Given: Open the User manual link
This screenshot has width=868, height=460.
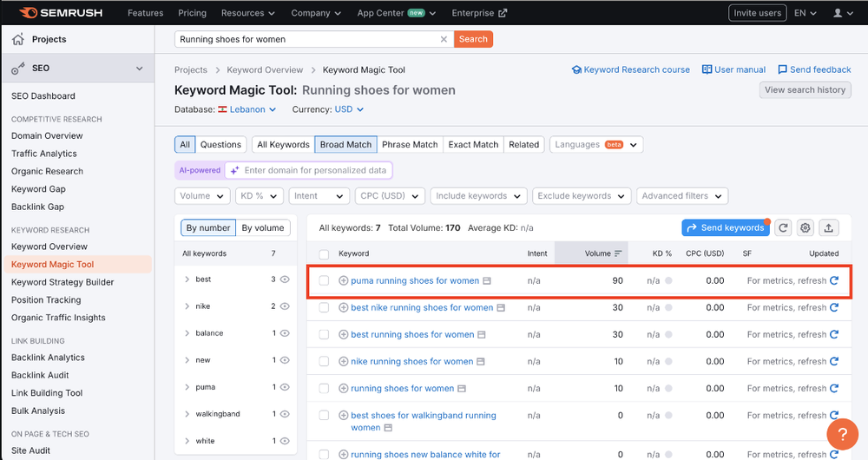Looking at the screenshot, I should [734, 69].
